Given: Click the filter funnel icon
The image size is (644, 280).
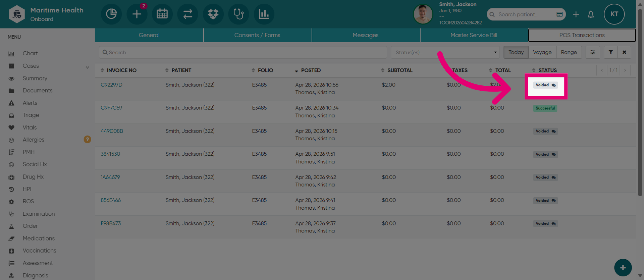Looking at the screenshot, I should pos(611,52).
